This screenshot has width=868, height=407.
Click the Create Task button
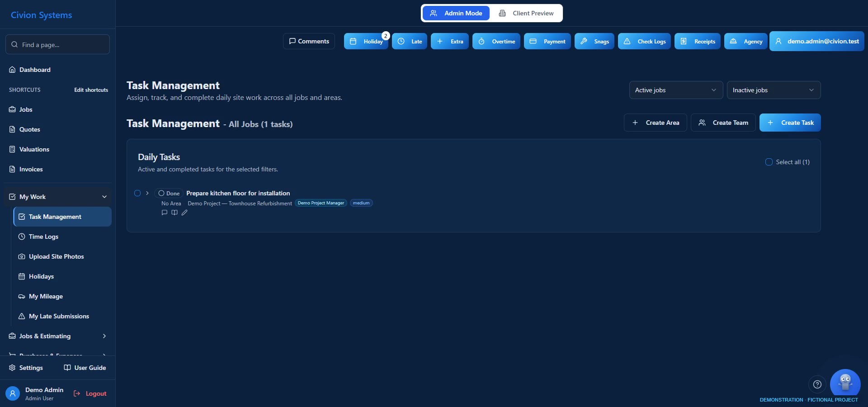click(x=790, y=123)
